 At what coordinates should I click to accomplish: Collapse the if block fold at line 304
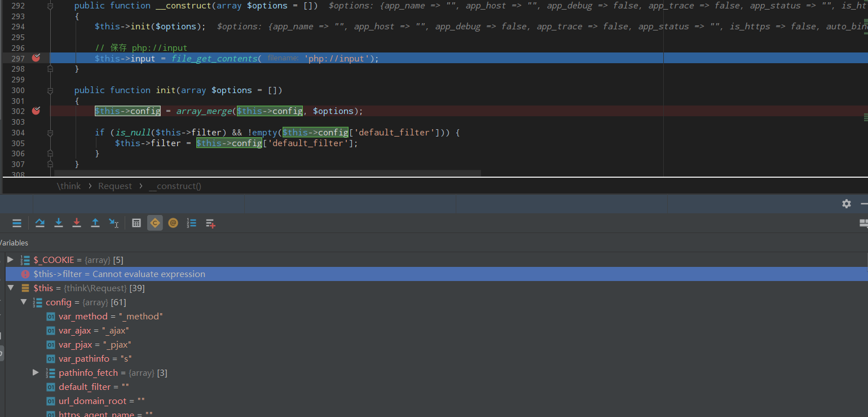50,133
